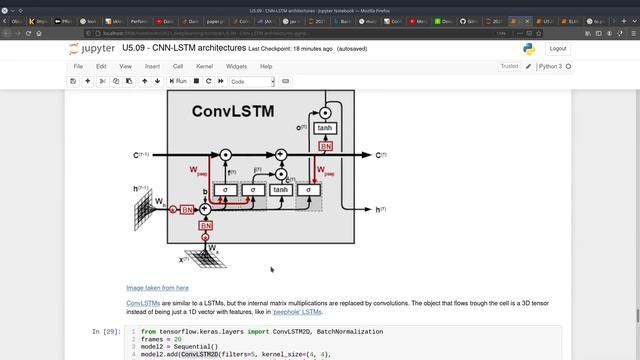Bookmark this page with star icon
This screenshot has height=360, width=640.
point(539,33)
